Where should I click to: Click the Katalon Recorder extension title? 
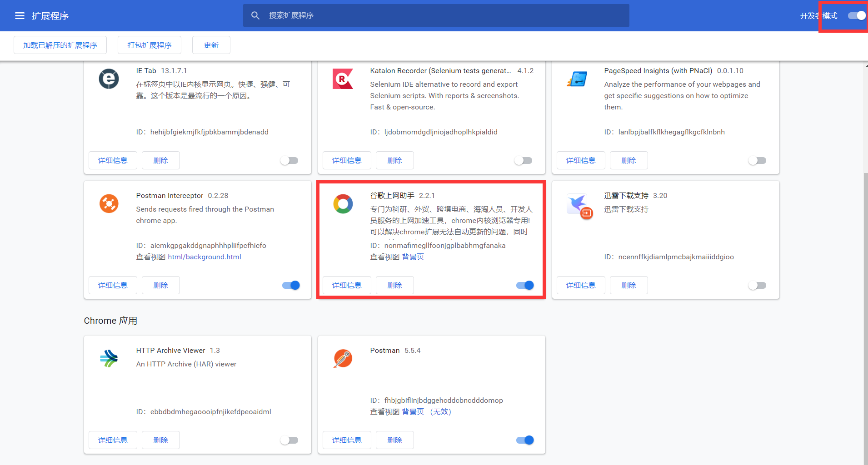440,71
